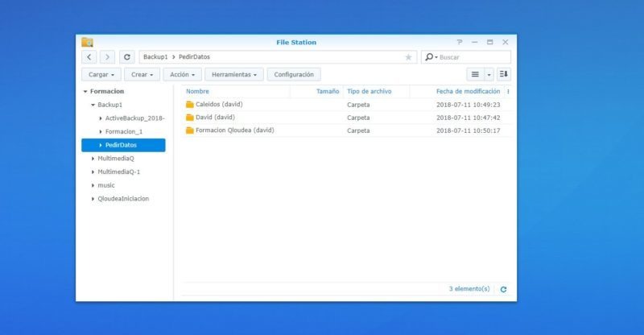Switch to list view icon
This screenshot has width=644, height=335.
[475, 74]
